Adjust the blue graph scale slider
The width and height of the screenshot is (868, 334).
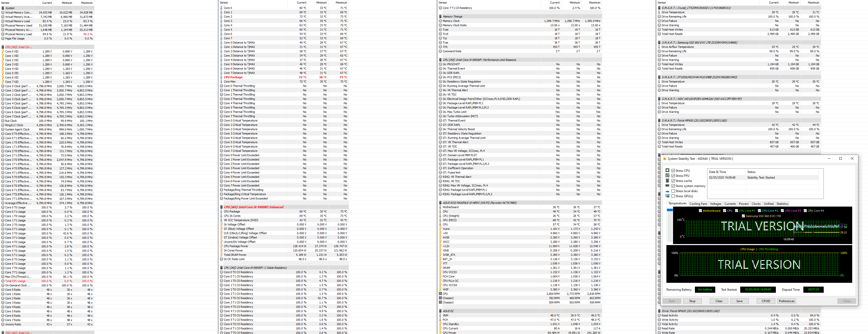click(x=669, y=210)
